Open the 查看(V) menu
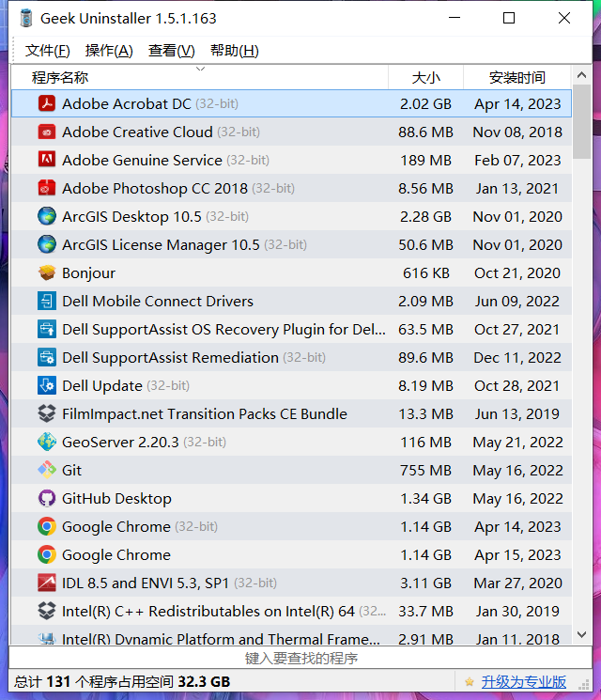The image size is (601, 700). point(171,51)
